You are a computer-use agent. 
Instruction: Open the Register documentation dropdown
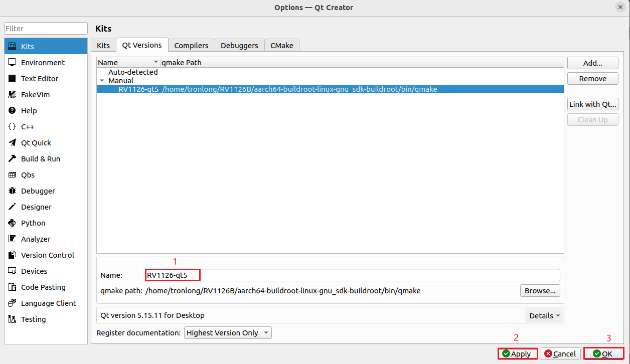click(x=228, y=333)
